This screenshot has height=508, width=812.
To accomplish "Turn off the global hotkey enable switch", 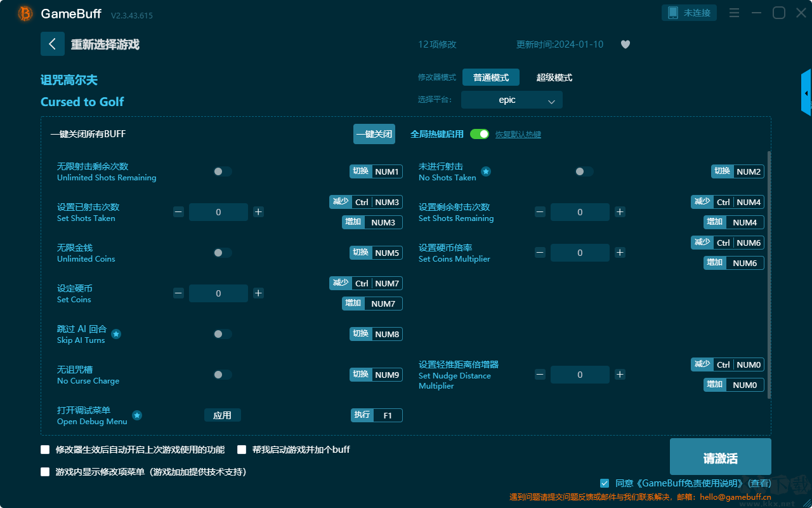I will [480, 134].
